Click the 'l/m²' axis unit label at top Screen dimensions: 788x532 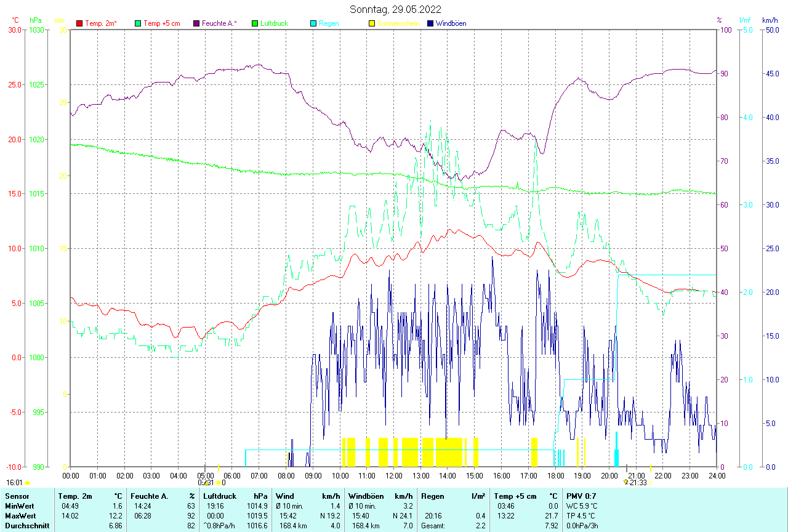pos(746,20)
